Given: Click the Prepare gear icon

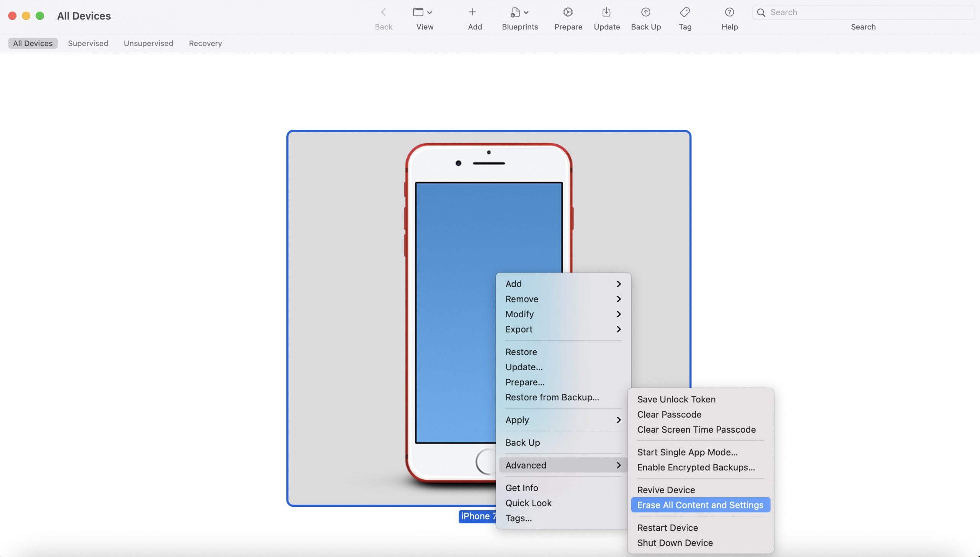Looking at the screenshot, I should 568,12.
